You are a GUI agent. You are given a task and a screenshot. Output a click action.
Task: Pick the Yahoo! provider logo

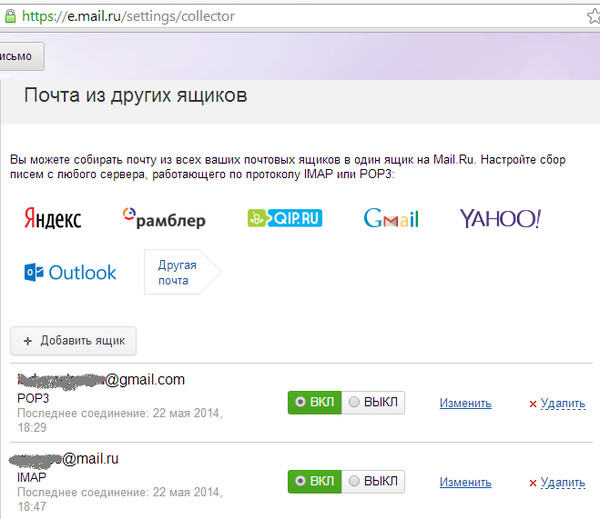click(500, 219)
